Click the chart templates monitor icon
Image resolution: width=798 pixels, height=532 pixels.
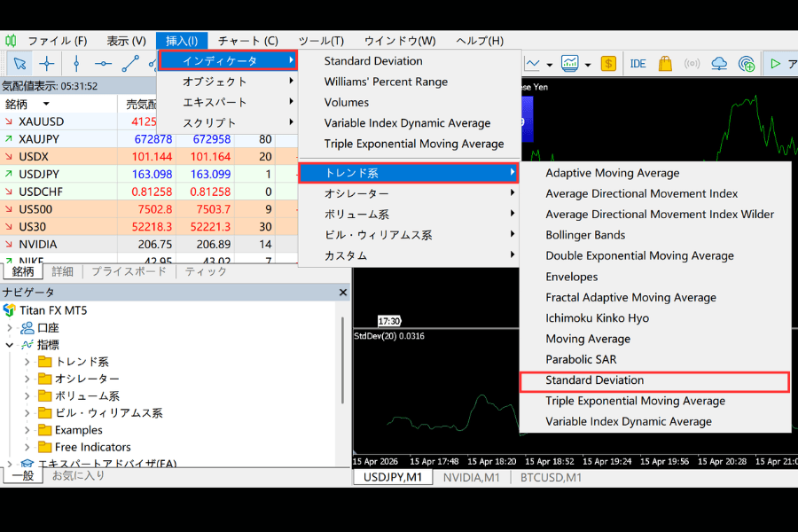pos(569,64)
